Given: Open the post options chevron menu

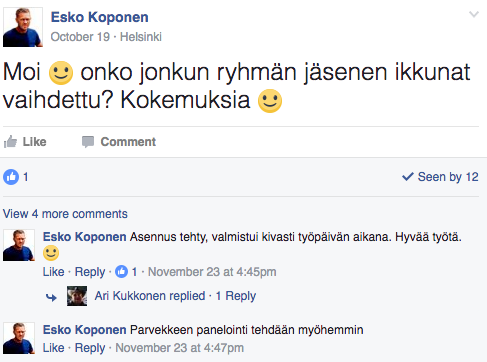Looking at the screenshot, I should click(x=474, y=14).
